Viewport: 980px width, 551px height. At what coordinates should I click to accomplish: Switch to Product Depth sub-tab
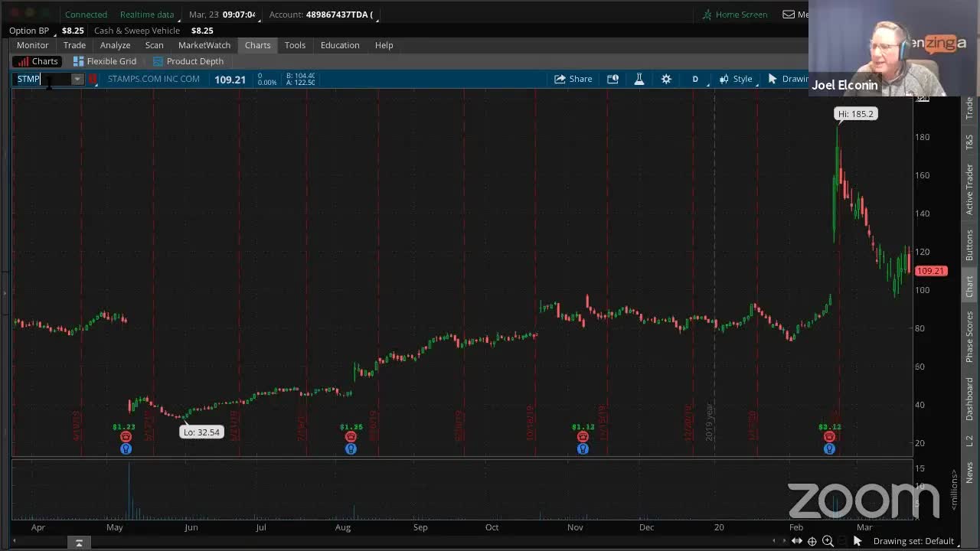tap(188, 61)
